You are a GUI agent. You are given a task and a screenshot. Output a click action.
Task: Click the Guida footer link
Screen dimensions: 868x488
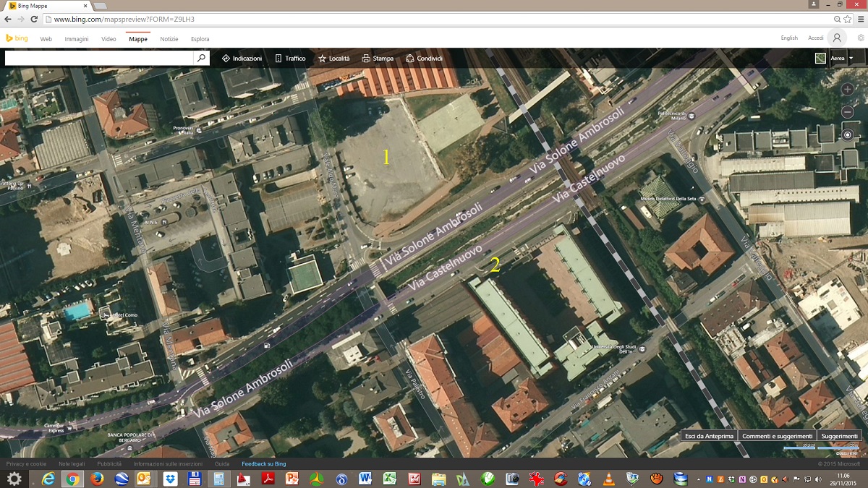(222, 463)
